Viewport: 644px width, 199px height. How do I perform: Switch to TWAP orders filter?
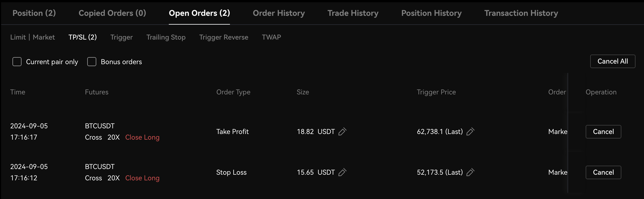point(271,37)
